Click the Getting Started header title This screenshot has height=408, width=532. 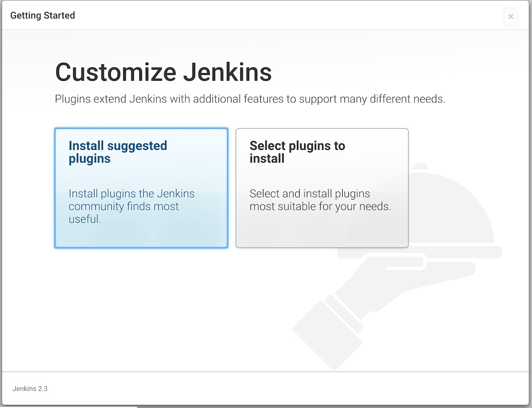(43, 16)
